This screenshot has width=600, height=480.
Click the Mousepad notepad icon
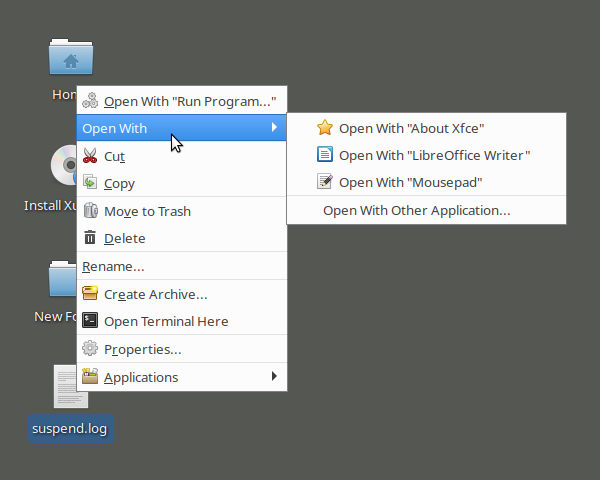pyautogui.click(x=324, y=182)
